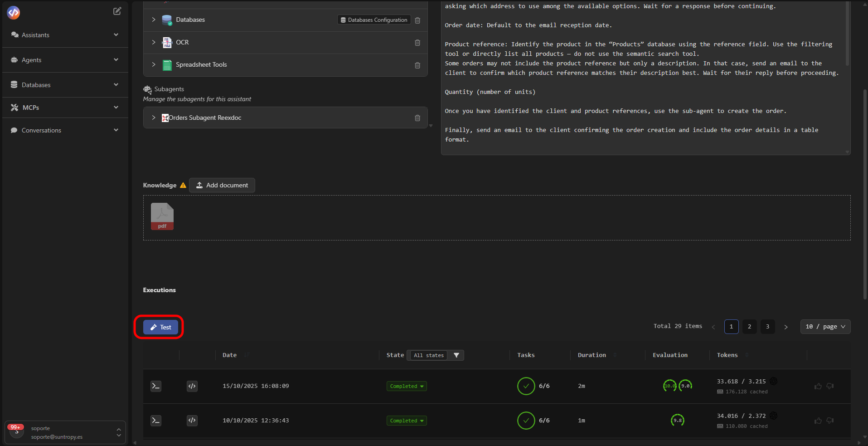Delete the Orders Subagent Reexdoc trash icon
The image size is (868, 446).
(417, 118)
